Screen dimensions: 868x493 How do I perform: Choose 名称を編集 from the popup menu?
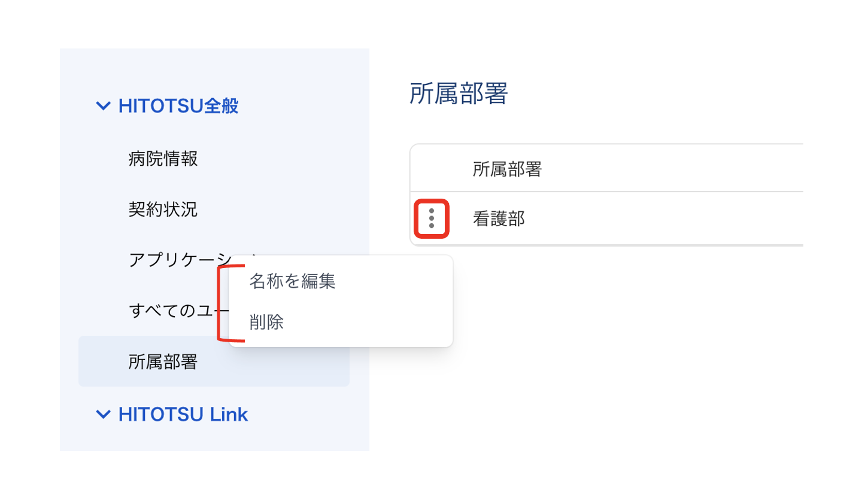(292, 281)
